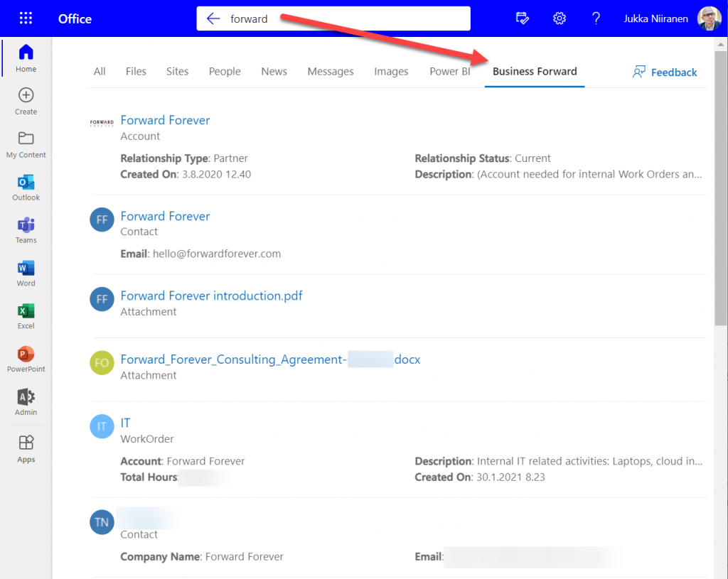Click Account: Forward Forever under IT
728x579 pixels.
click(183, 461)
